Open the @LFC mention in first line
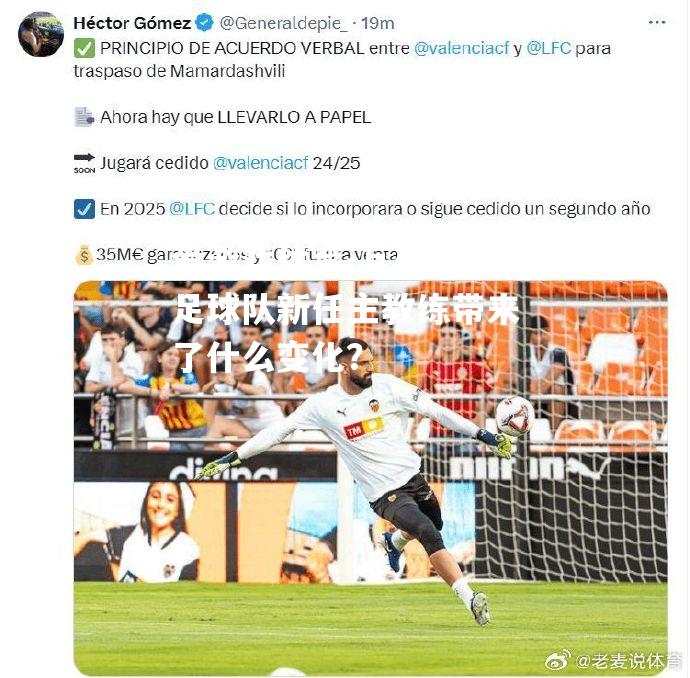 point(548,48)
